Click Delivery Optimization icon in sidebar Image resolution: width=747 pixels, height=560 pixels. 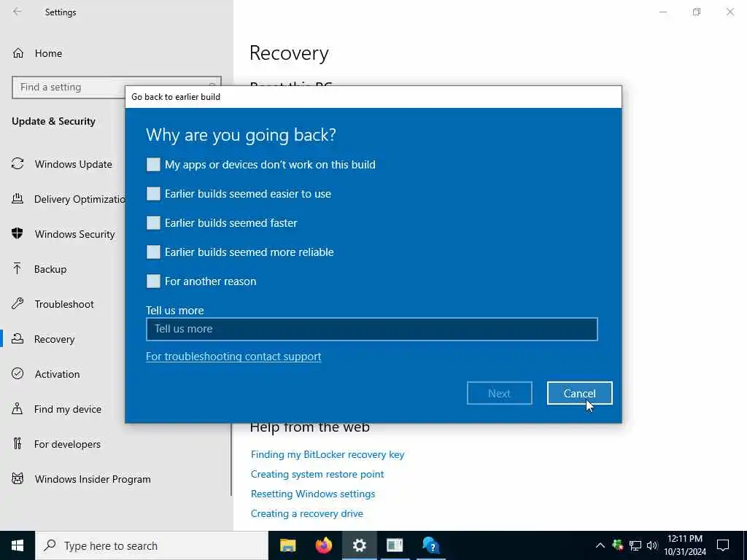click(x=18, y=198)
